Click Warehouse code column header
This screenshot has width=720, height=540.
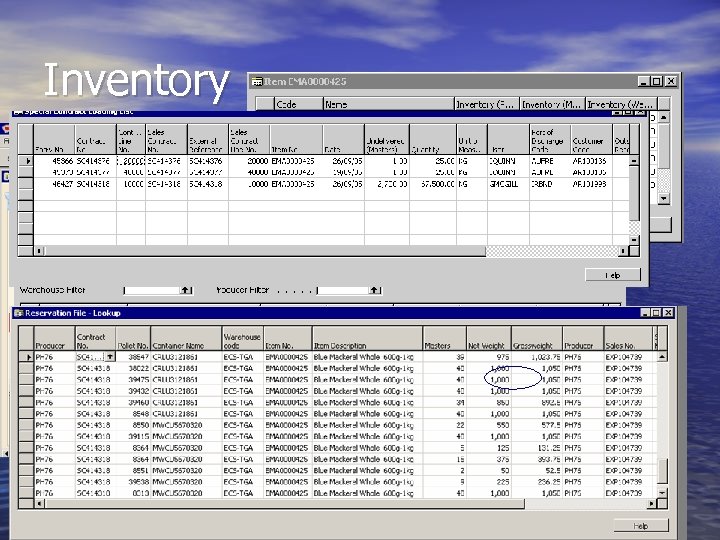[243, 339]
